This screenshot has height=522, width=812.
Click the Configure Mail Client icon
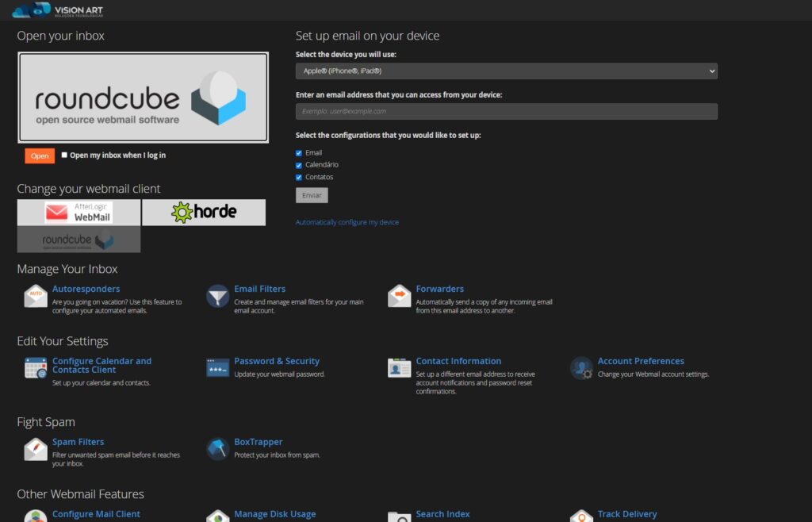[x=36, y=516]
